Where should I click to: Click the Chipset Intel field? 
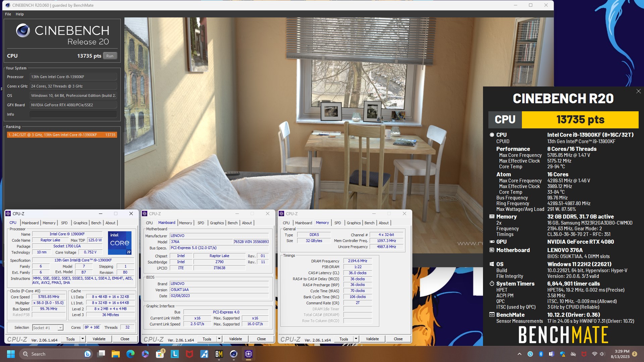click(x=181, y=256)
